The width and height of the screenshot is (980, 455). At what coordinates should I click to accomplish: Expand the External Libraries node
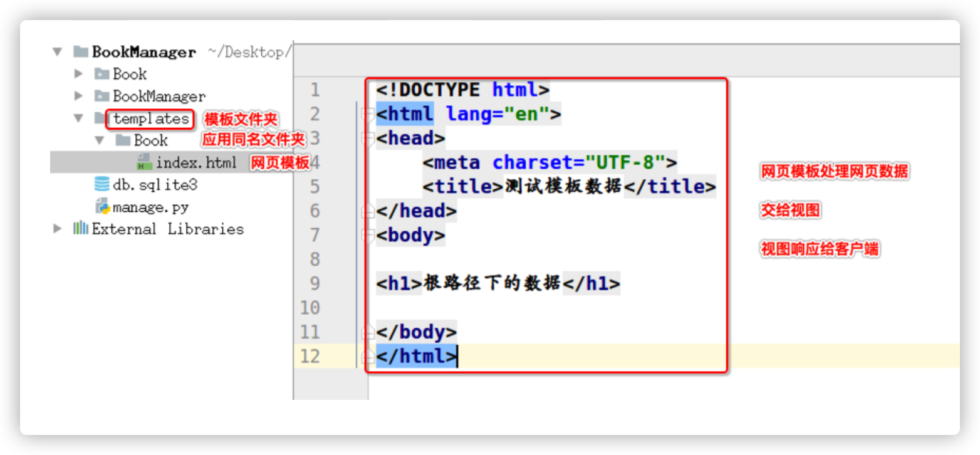58,228
